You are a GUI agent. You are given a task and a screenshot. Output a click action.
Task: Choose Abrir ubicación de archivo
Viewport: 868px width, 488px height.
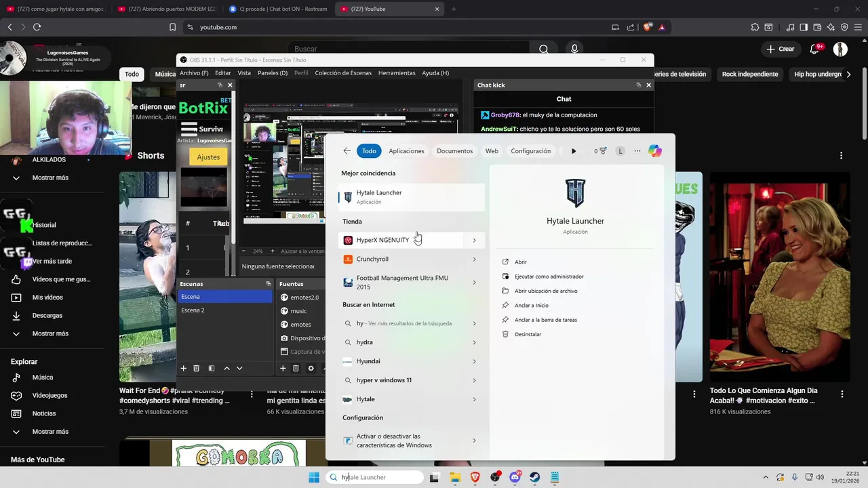tap(546, 291)
